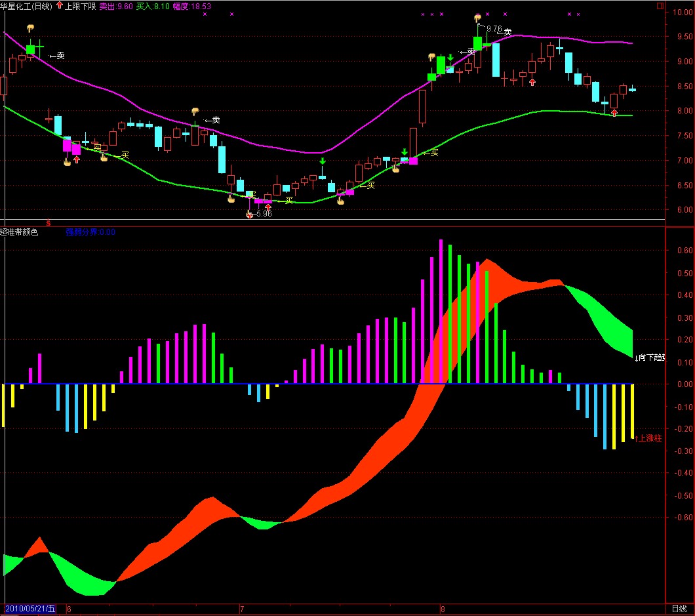This screenshot has height=616, width=695.
Task: Click the hand icon under the first magenta May candle
Action: (x=67, y=162)
